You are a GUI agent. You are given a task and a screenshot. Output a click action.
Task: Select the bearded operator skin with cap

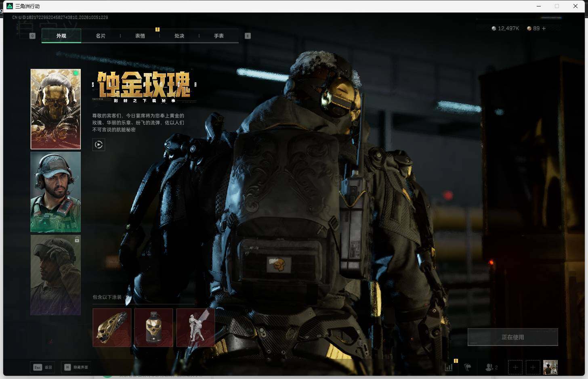point(56,192)
